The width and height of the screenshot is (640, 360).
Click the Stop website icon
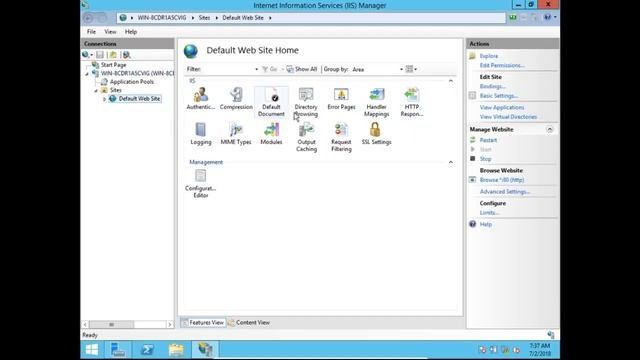(x=473, y=158)
